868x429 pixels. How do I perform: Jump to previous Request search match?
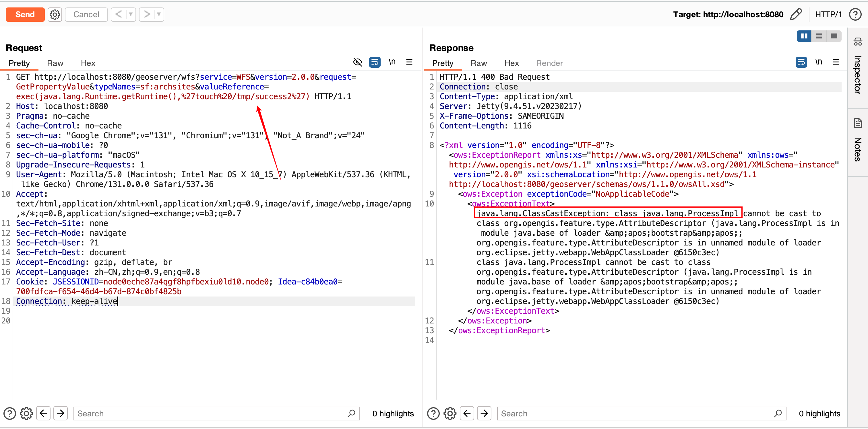43,414
